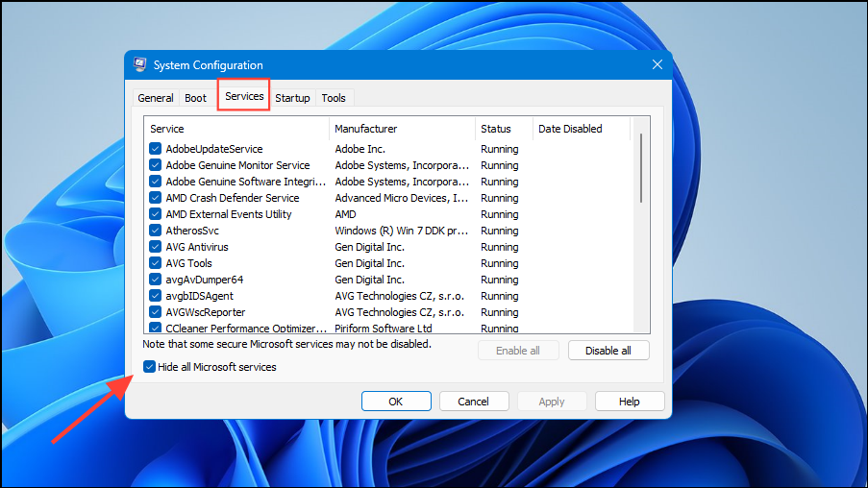The image size is (868, 488).
Task: Toggle Hide all Microsoft services checkbox
Action: click(x=149, y=367)
